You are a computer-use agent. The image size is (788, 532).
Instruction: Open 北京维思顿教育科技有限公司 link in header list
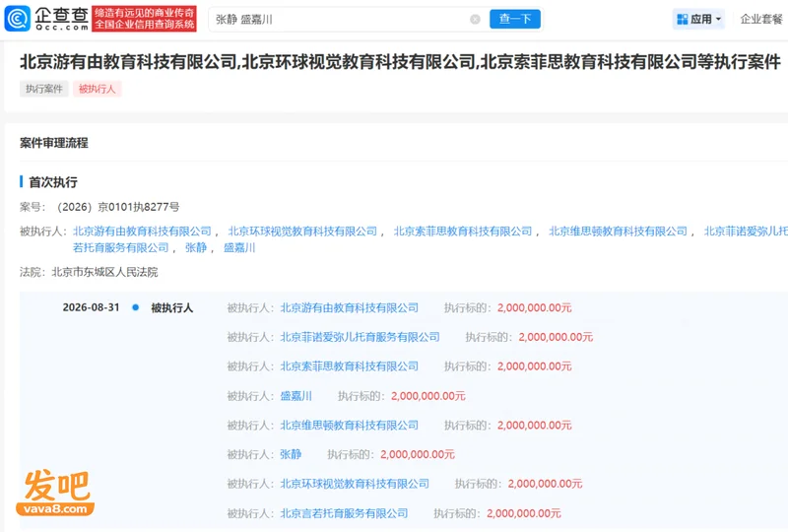[619, 232]
